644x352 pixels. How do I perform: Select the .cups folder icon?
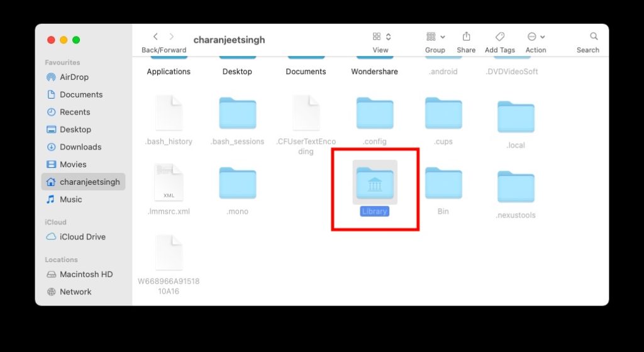click(443, 113)
